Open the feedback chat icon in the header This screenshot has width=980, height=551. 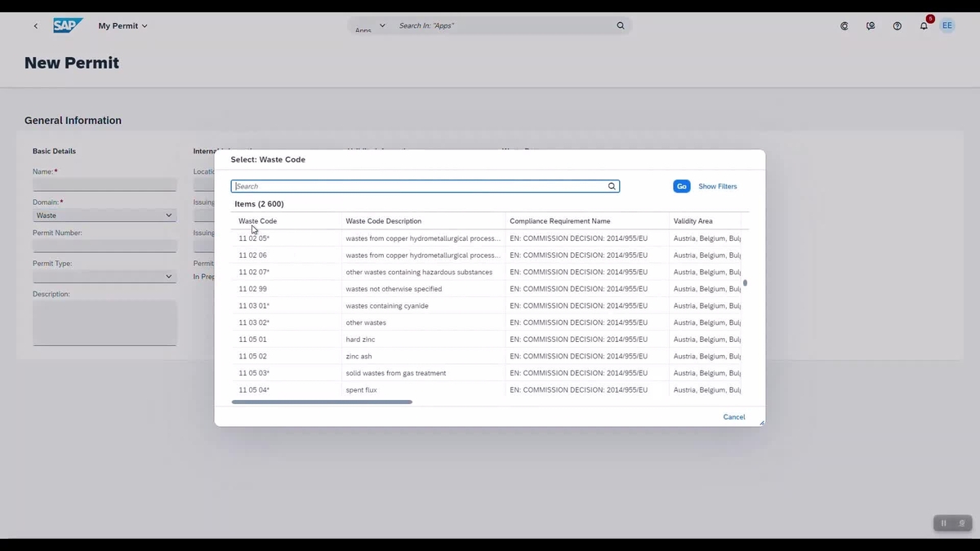click(871, 25)
